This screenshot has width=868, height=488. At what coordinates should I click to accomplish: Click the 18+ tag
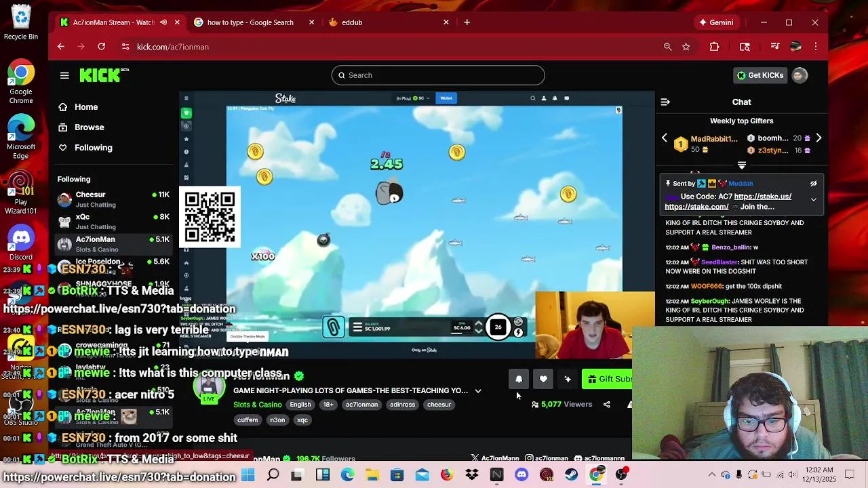coord(328,405)
